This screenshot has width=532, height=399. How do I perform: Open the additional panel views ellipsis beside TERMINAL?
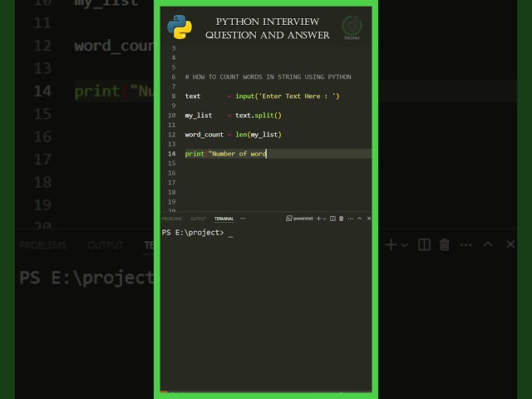click(243, 219)
